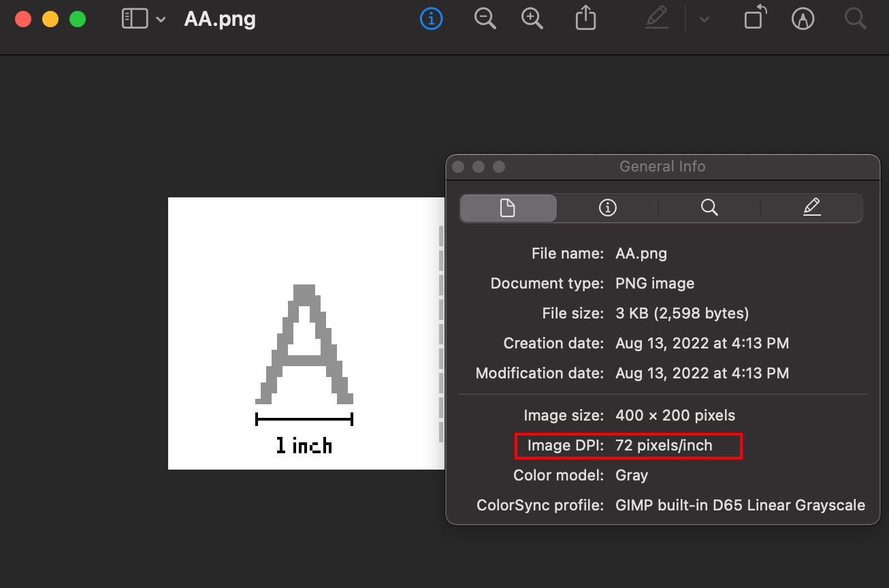Open the Share menu icon

585,19
